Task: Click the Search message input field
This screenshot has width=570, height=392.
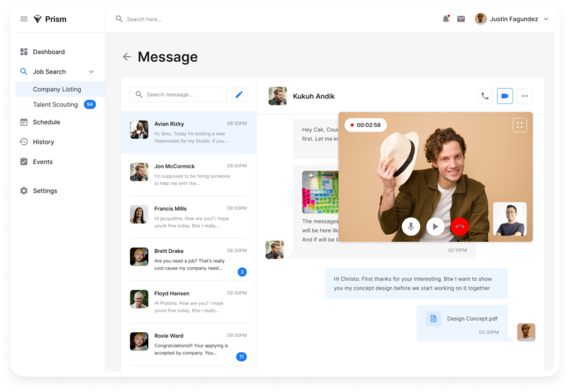Action: pyautogui.click(x=184, y=94)
